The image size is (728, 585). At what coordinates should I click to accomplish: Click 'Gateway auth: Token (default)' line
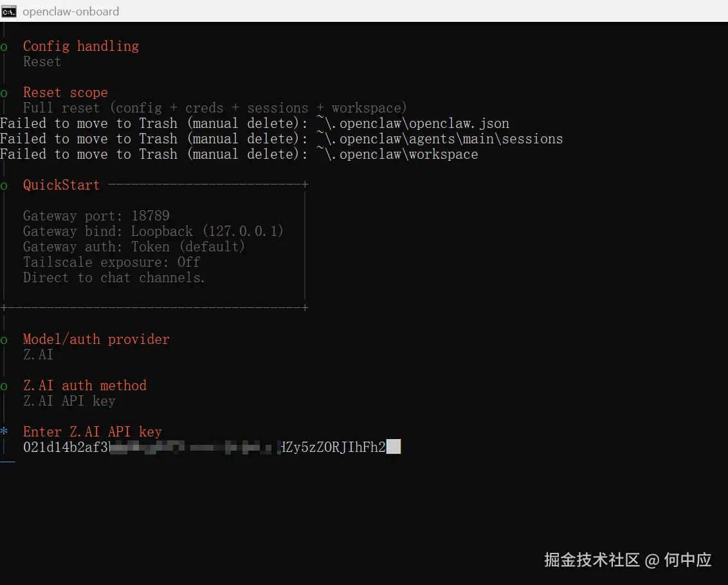(x=134, y=247)
